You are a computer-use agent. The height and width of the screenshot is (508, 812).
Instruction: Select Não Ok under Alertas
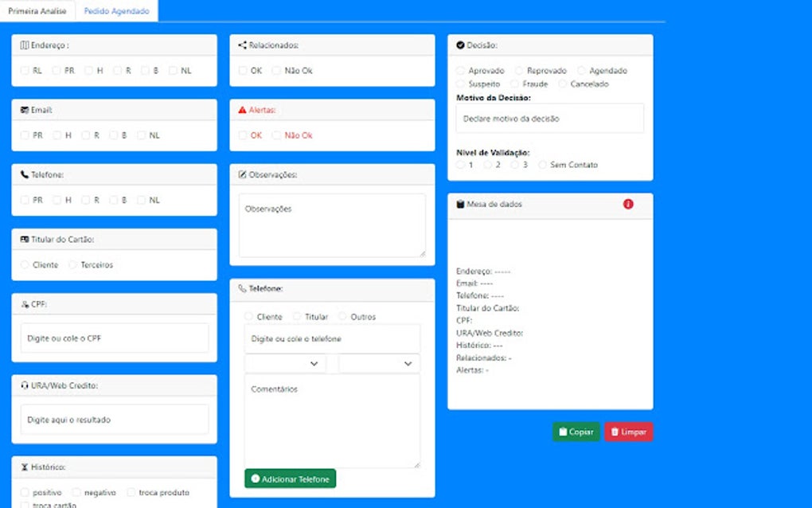276,135
